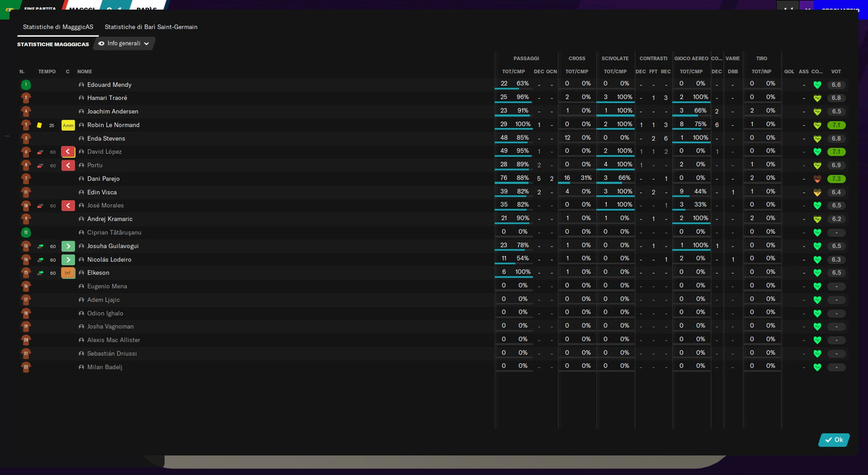This screenshot has width=868, height=475.
Task: Click the person icon beside Sebastián Driussi
Action: click(x=81, y=354)
